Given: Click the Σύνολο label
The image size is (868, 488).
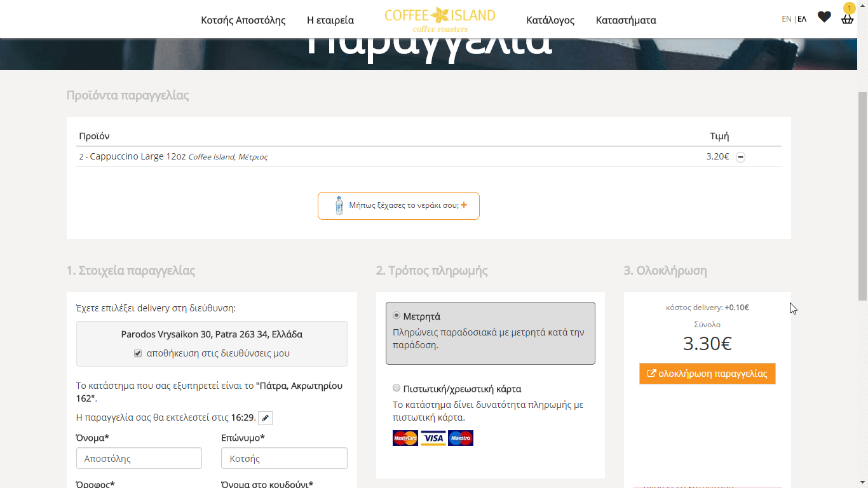Looking at the screenshot, I should (x=707, y=325).
